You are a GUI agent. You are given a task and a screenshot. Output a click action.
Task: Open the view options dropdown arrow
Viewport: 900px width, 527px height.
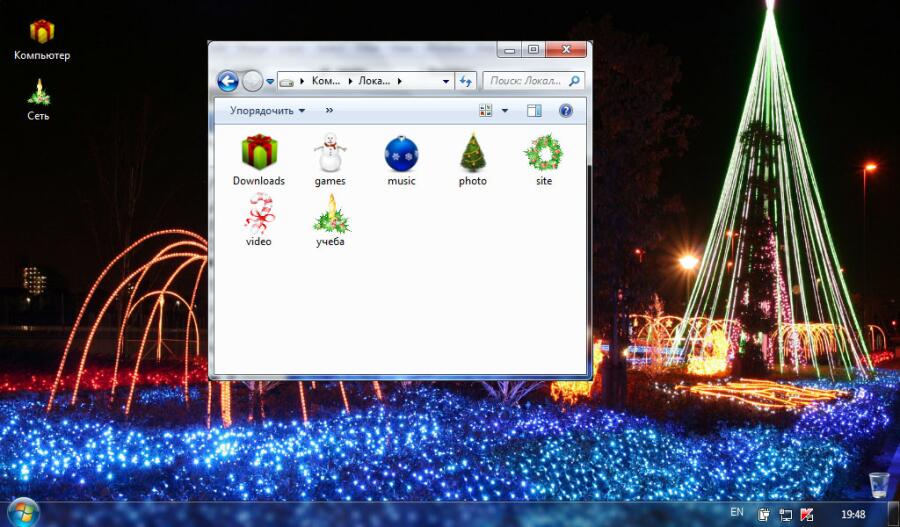(505, 111)
